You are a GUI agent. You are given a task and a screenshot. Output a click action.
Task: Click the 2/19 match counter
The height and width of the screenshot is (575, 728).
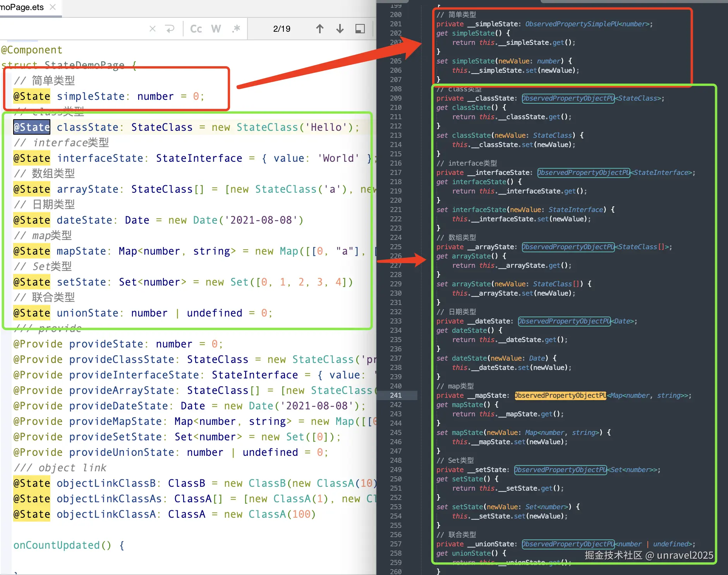coord(282,29)
